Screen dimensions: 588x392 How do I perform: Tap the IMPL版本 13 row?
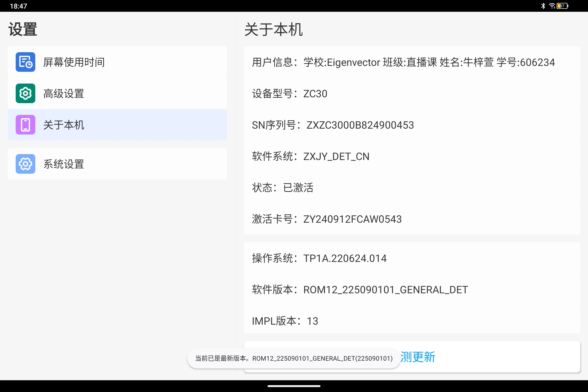click(412, 319)
